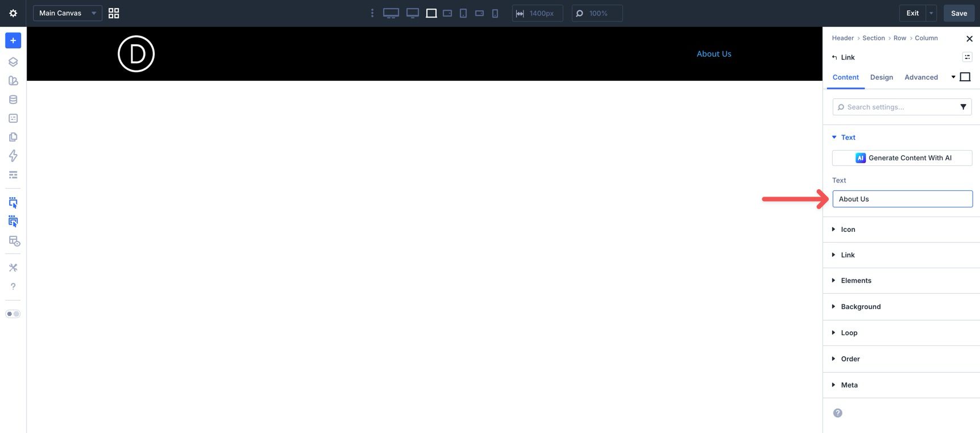Image resolution: width=980 pixels, height=433 pixels.
Task: Click the About Us link on canvas
Action: tap(714, 54)
